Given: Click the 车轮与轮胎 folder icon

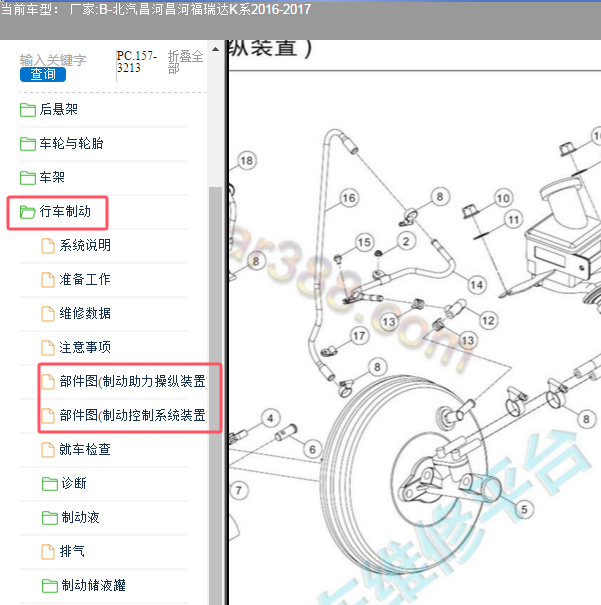Looking at the screenshot, I should click(x=28, y=144).
